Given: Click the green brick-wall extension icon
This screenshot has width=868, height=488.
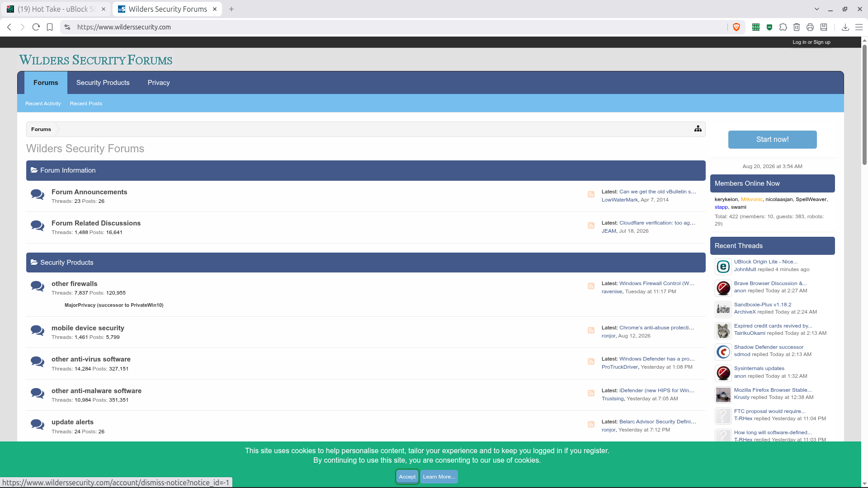Looking at the screenshot, I should coord(755,27).
